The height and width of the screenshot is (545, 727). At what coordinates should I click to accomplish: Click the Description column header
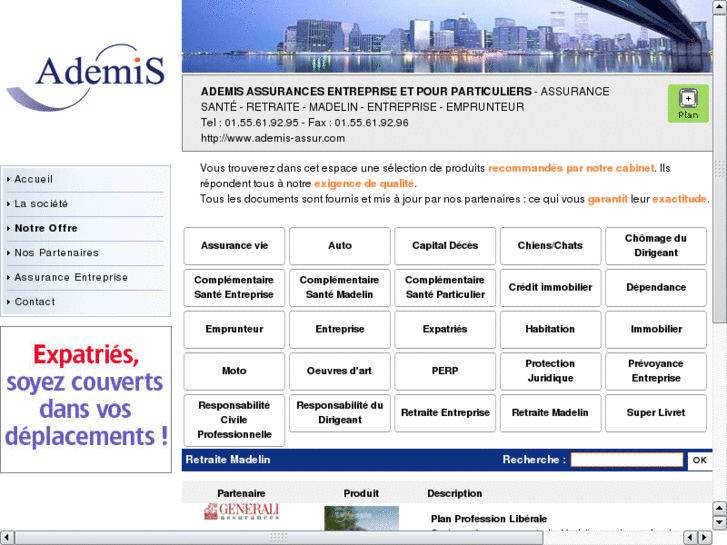[x=454, y=494]
